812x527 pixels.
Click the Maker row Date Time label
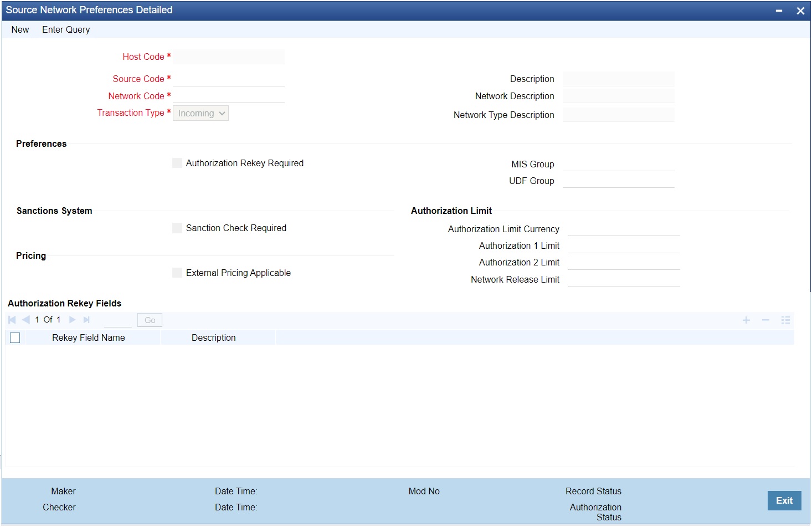(x=236, y=491)
